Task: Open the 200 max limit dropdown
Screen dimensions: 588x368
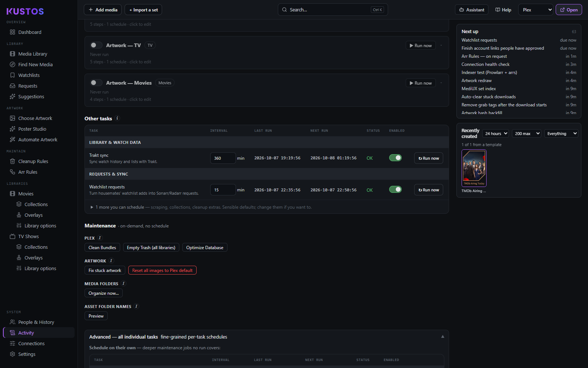Action: pyautogui.click(x=527, y=134)
